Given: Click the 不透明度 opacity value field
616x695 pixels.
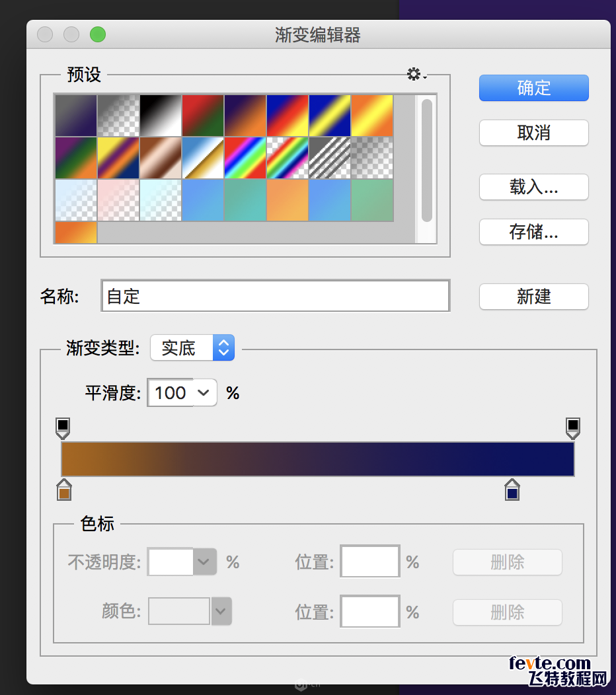Looking at the screenshot, I should [171, 562].
